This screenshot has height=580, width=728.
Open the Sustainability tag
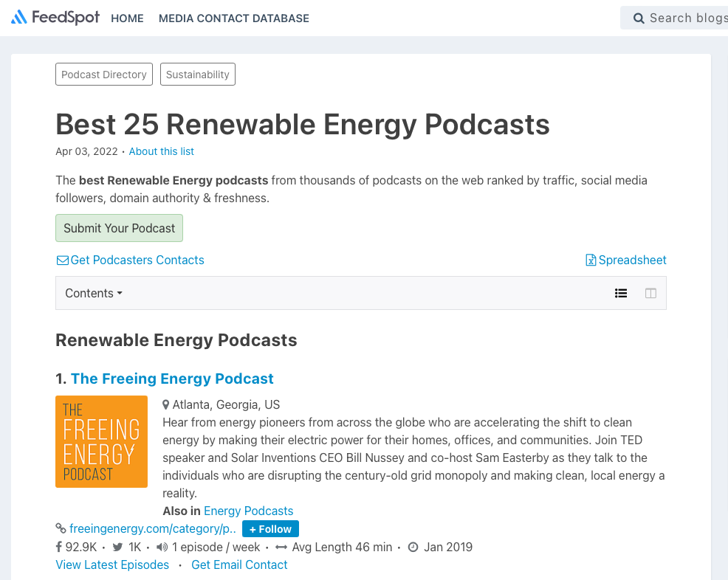(198, 75)
